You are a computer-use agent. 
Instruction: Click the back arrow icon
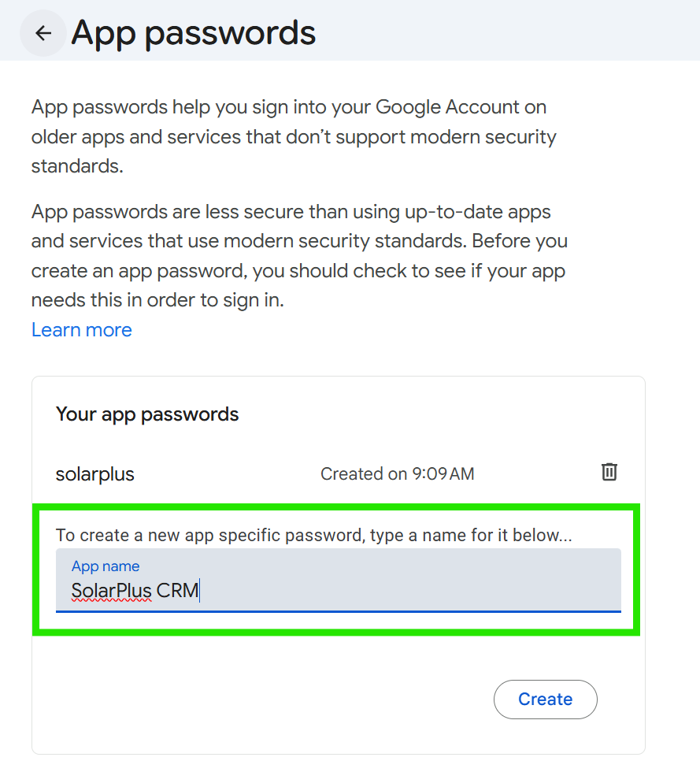43,33
